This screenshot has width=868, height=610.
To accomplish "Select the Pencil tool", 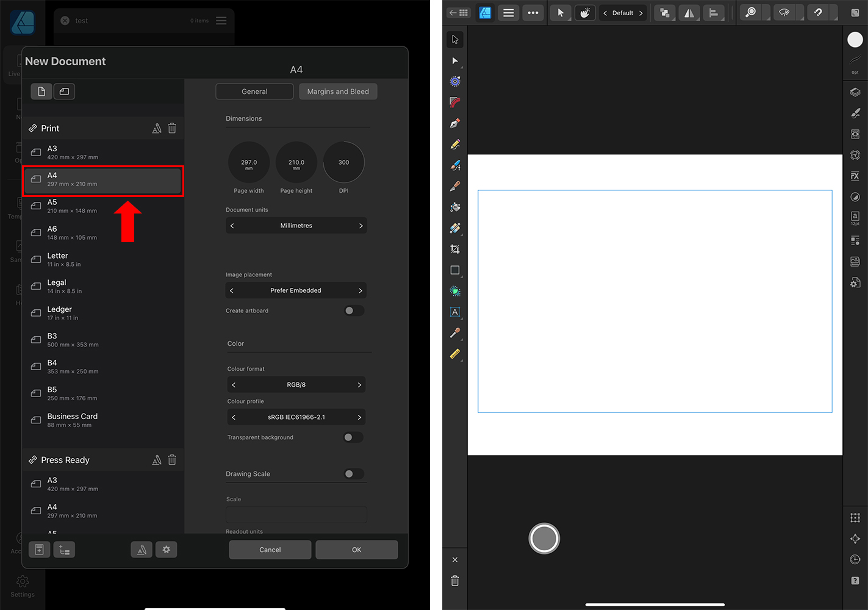I will (x=455, y=145).
